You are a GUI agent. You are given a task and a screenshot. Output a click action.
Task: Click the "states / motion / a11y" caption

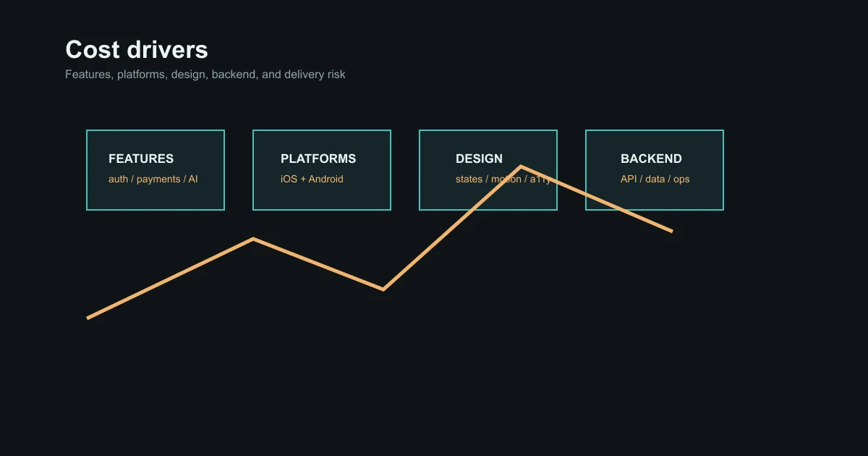[x=503, y=179]
